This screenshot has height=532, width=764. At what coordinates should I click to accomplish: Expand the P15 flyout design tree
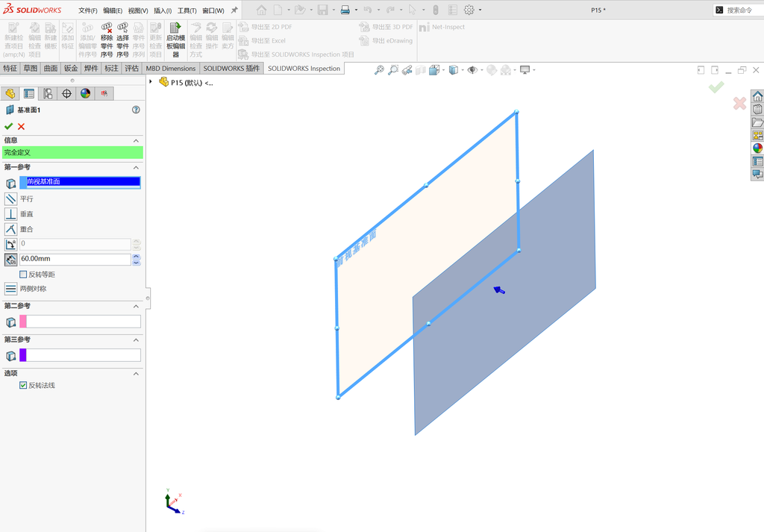151,82
